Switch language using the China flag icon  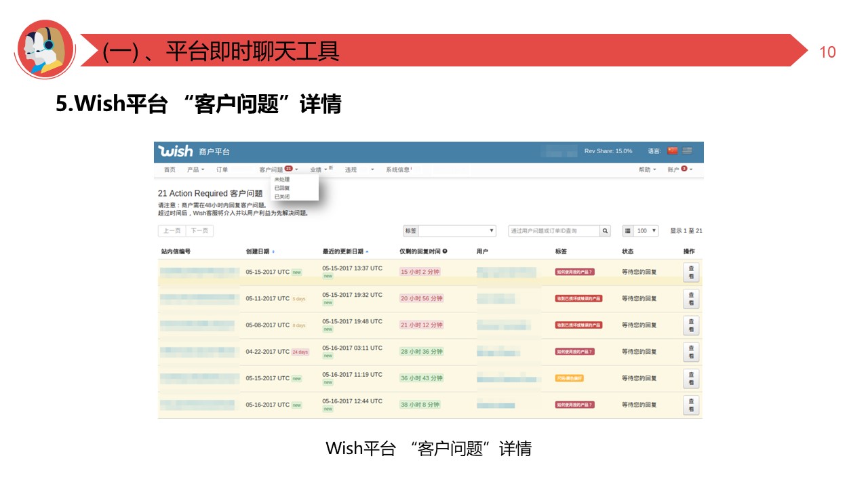click(673, 150)
